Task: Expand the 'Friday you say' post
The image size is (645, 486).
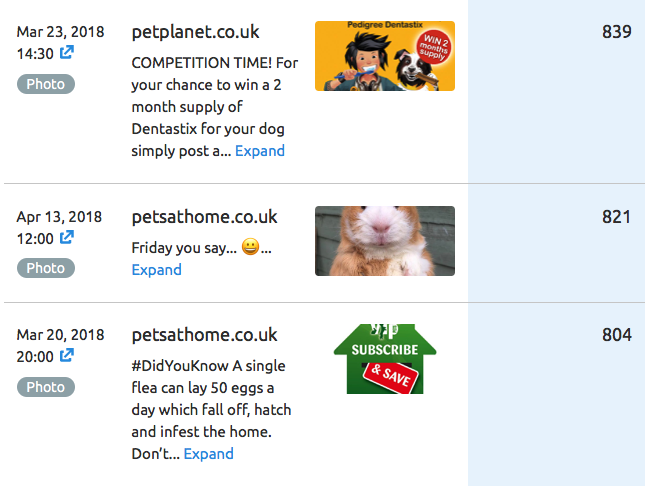Action: tap(156, 270)
